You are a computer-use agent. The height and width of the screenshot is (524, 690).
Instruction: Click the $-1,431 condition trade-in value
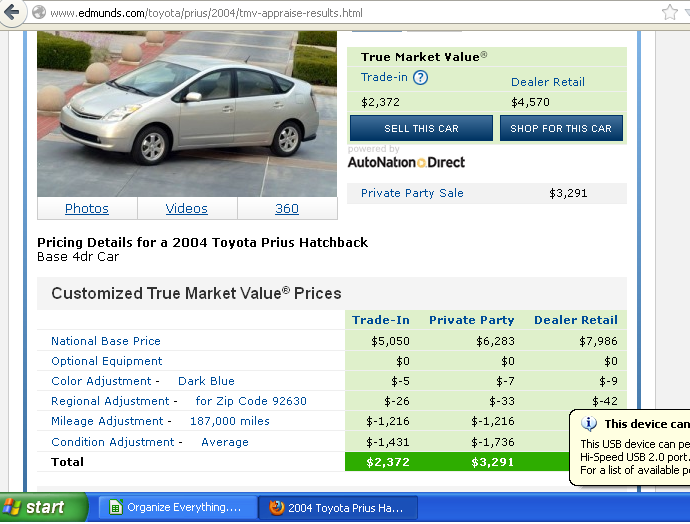(388, 442)
